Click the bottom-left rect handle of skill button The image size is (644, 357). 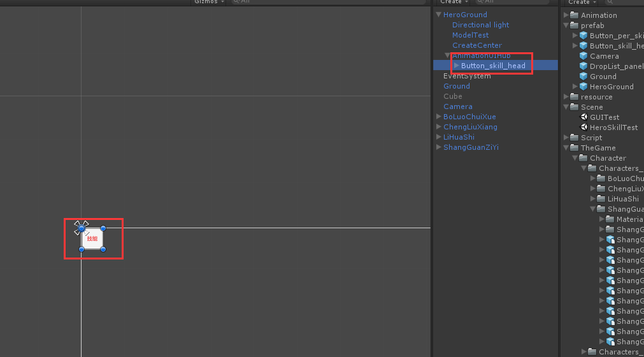tap(82, 249)
